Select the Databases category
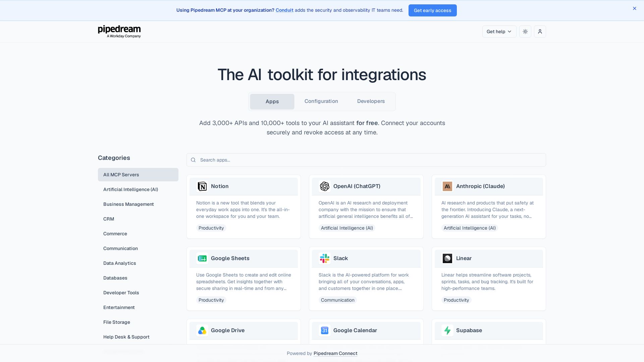Viewport: 644px width, 362px height. pyautogui.click(x=138, y=278)
